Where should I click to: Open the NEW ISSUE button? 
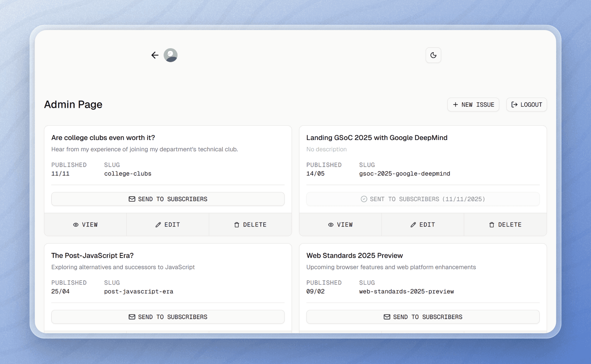pos(473,105)
